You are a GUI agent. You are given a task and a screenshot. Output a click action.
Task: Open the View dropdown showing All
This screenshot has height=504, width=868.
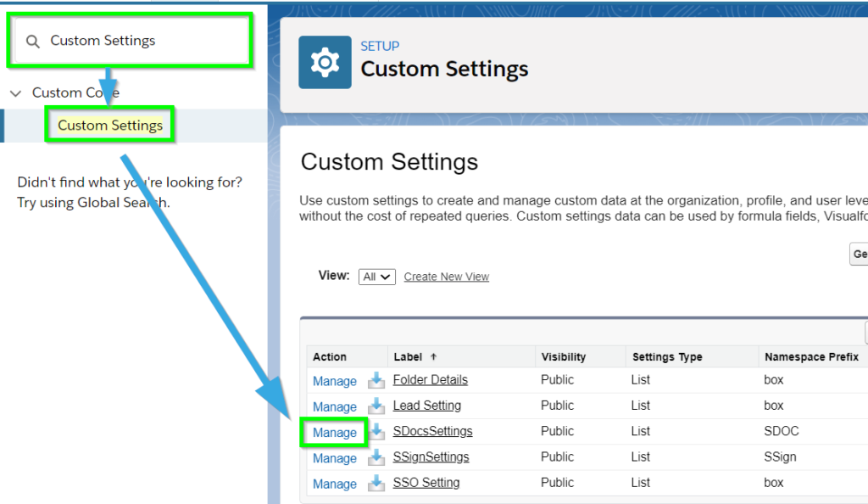(x=376, y=277)
